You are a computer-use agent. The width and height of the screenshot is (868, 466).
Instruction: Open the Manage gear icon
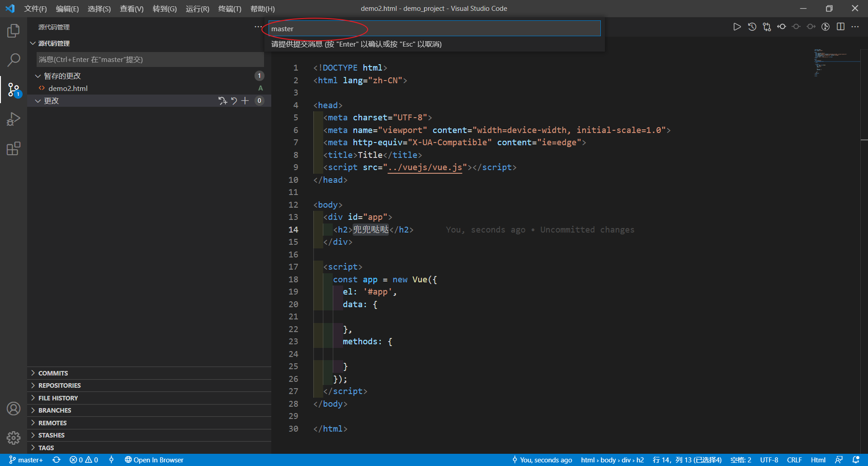point(14,437)
